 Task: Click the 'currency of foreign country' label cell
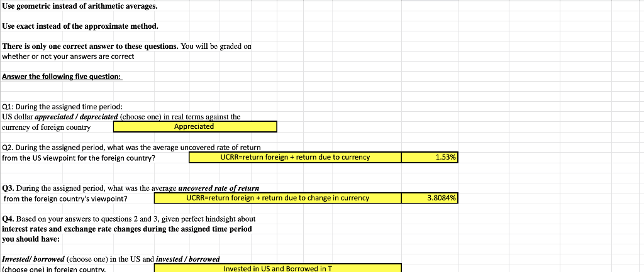46,127
